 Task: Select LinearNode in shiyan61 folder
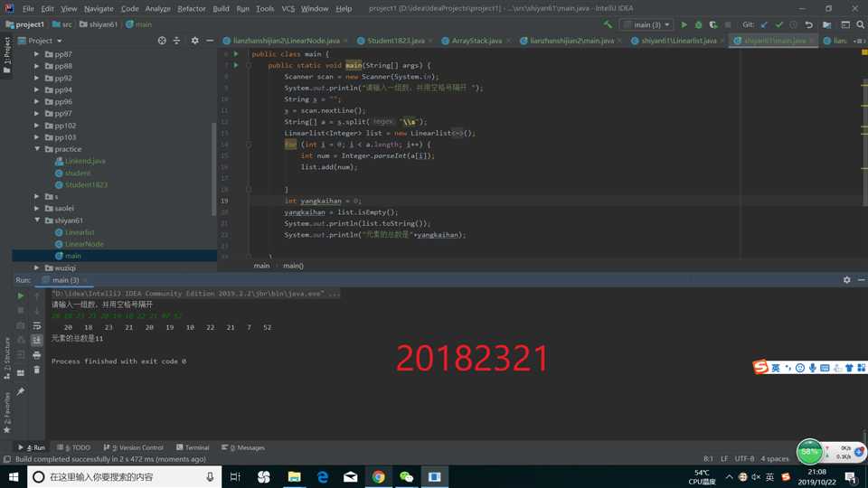click(83, 244)
